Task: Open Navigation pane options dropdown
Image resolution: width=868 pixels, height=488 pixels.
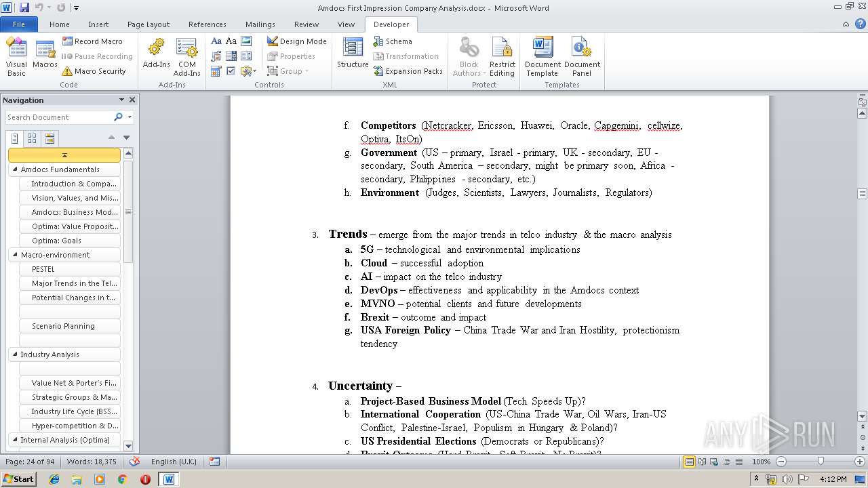Action: coord(121,100)
